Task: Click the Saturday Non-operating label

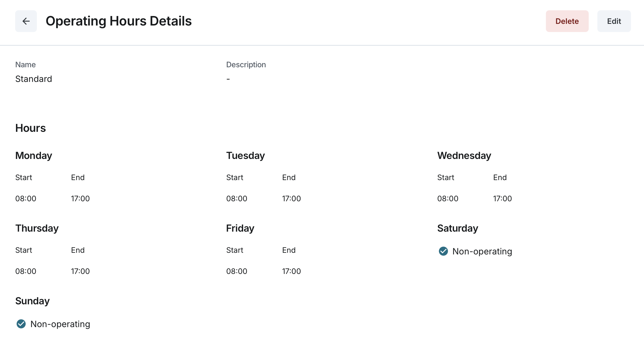Action: (x=482, y=251)
